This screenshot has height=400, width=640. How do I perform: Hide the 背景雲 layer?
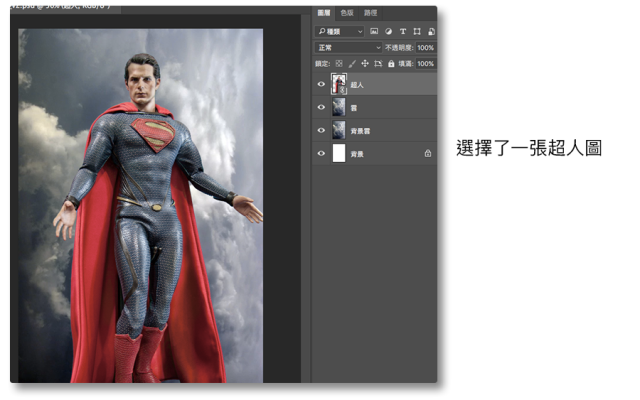[x=321, y=131]
